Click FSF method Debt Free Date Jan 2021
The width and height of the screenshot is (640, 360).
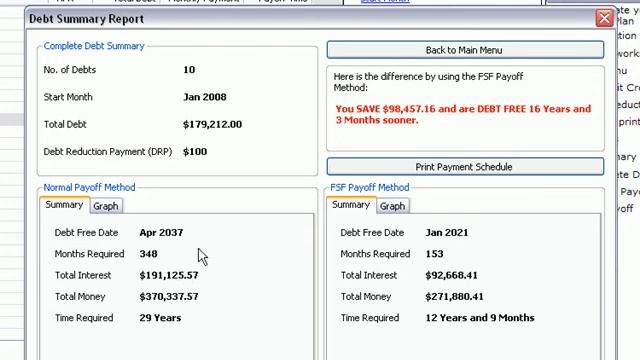pyautogui.click(x=447, y=233)
